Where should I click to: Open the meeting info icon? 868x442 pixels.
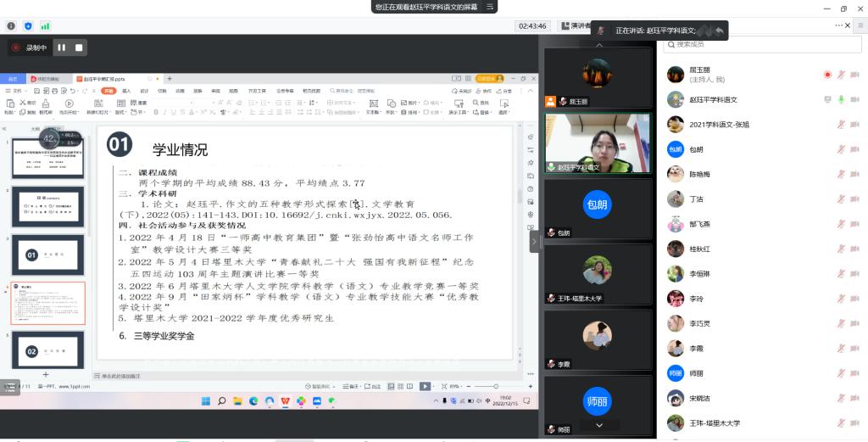pyautogui.click(x=10, y=26)
